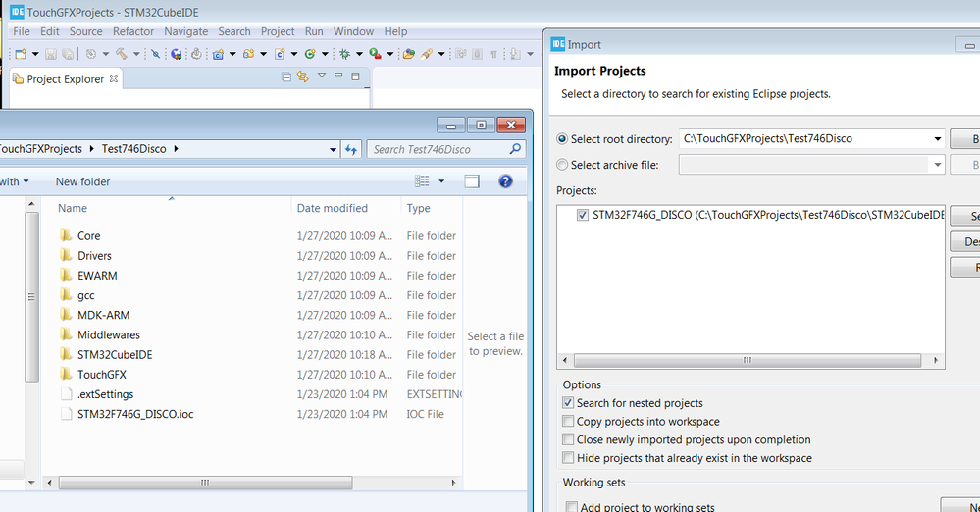Click the new C source file icon
980x512 pixels.
click(280, 54)
